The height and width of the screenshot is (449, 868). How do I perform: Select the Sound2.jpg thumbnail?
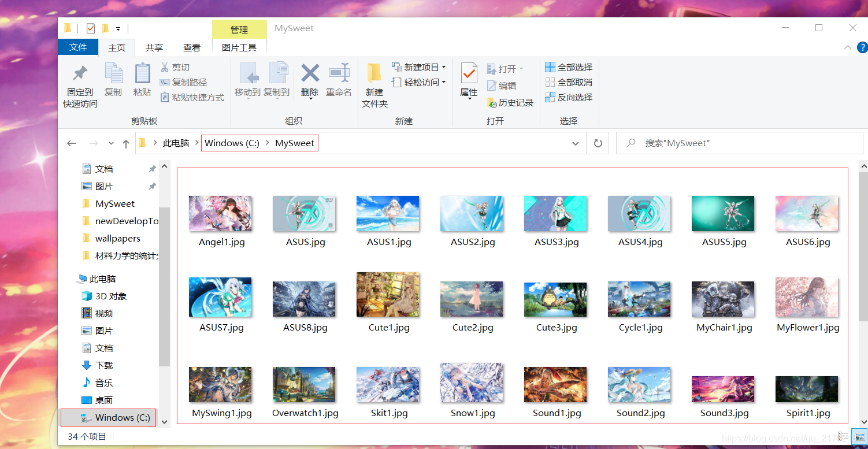639,385
